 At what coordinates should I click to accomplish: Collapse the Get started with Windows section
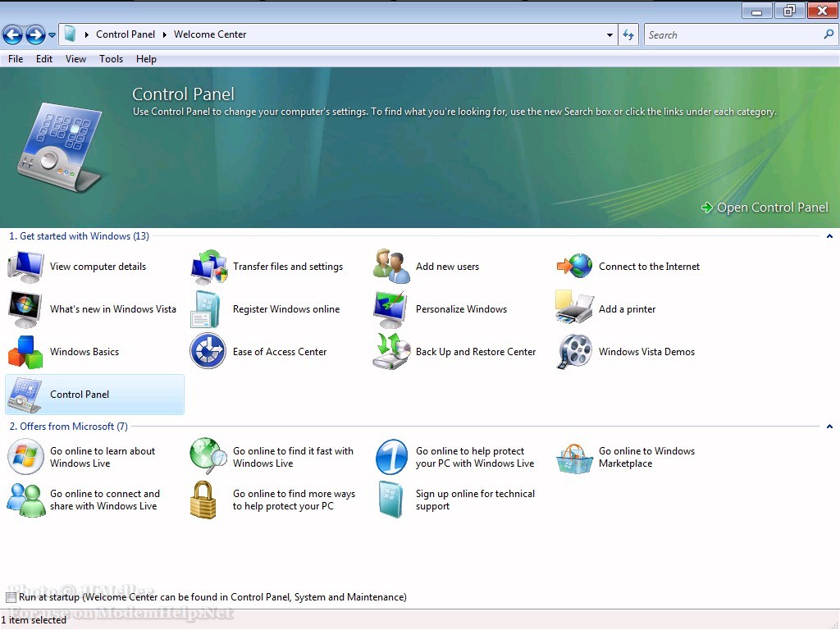tap(829, 236)
